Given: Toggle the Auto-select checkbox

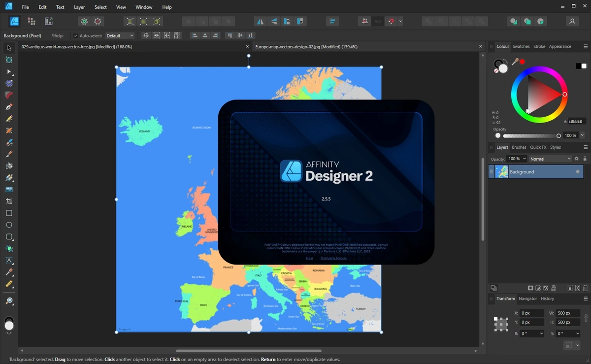Looking at the screenshot, I should pos(75,35).
